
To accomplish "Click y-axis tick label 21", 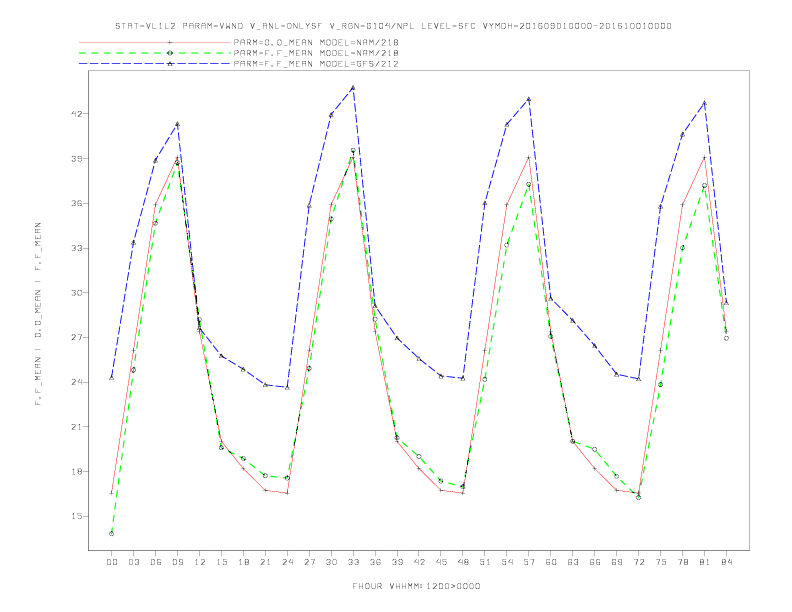I will (x=76, y=427).
